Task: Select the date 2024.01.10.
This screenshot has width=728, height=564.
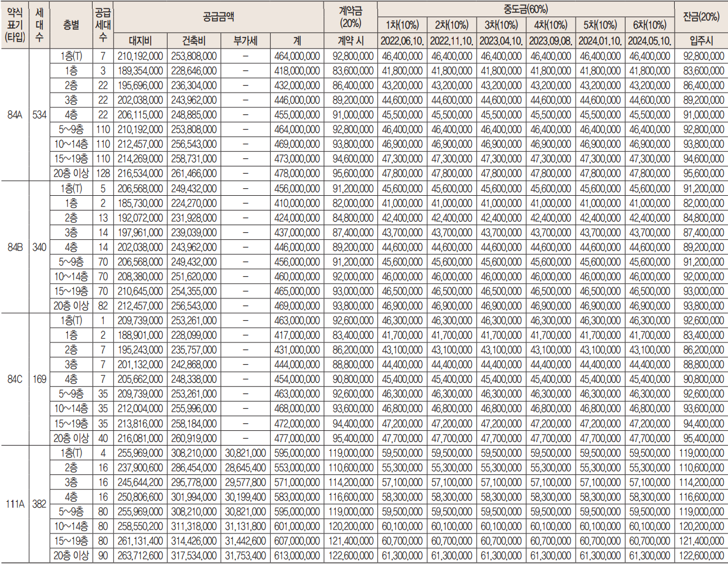Action: [x=600, y=41]
